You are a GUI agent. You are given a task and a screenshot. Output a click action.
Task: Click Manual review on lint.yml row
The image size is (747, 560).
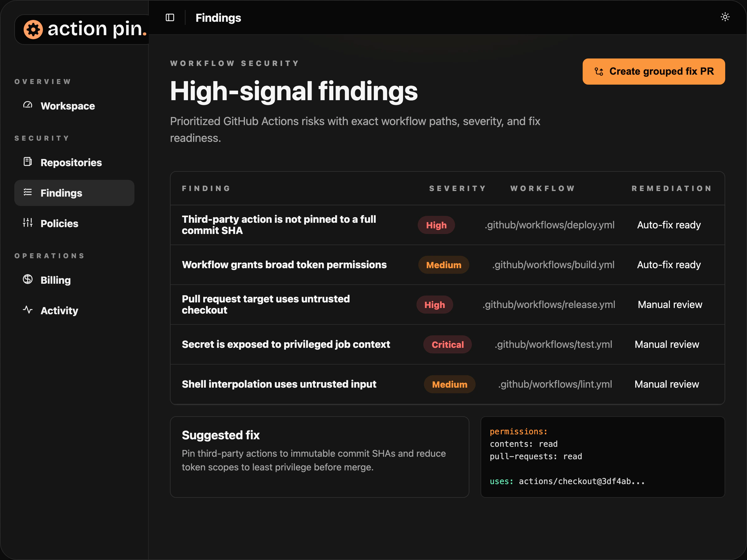point(667,385)
